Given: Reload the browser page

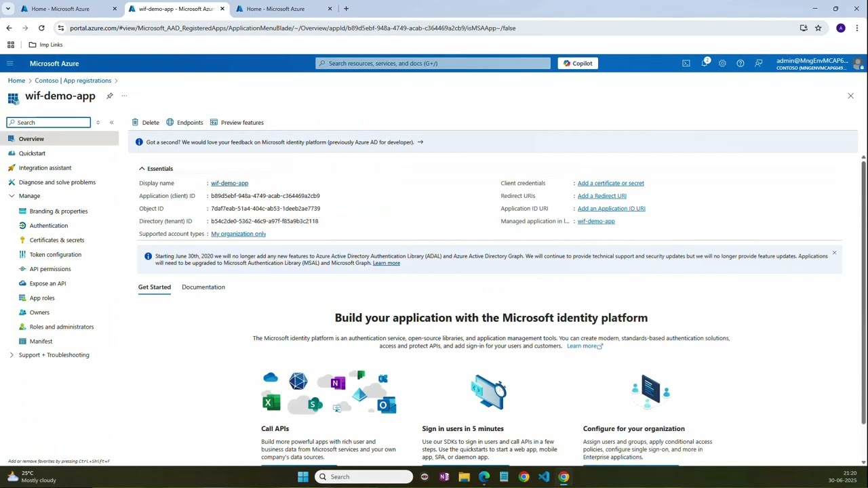Looking at the screenshot, I should (x=41, y=28).
